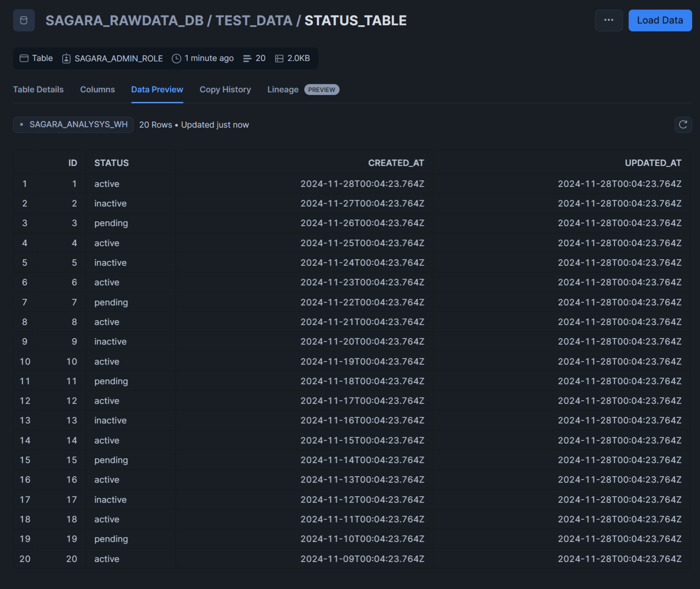
Task: Select the Data Preview tab
Action: 157,90
